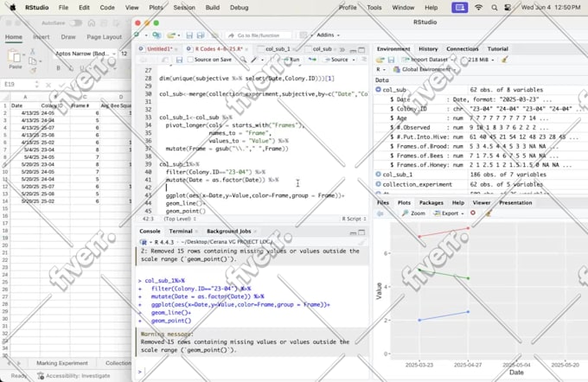
Task: Click the new project icon in RStudio toolbar
Action: 157,35
